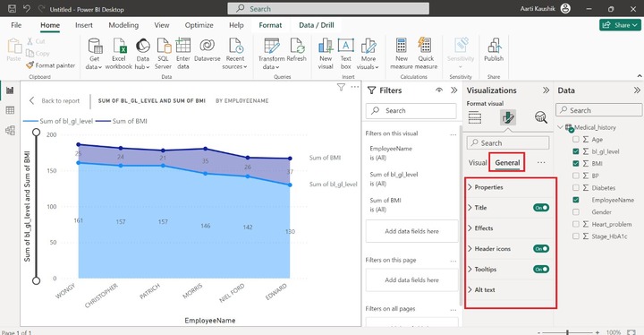Select the General format tab

tap(507, 162)
